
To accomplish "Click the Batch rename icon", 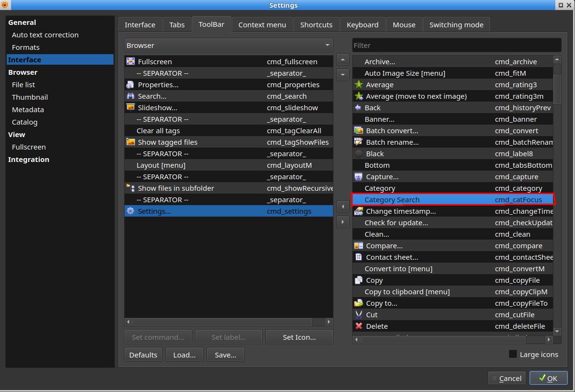I will (358, 142).
